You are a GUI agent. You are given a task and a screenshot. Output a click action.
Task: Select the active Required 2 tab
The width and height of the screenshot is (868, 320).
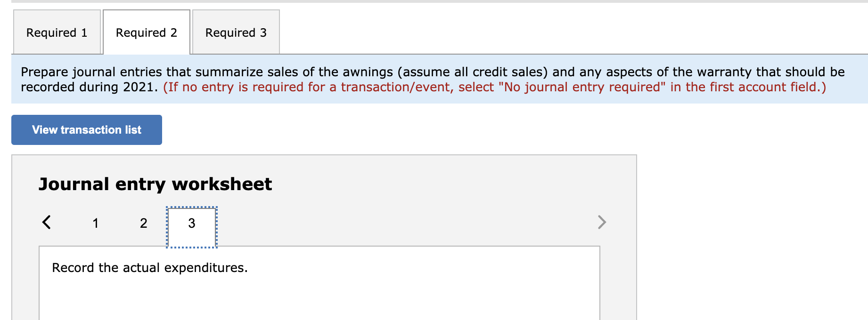(x=146, y=32)
